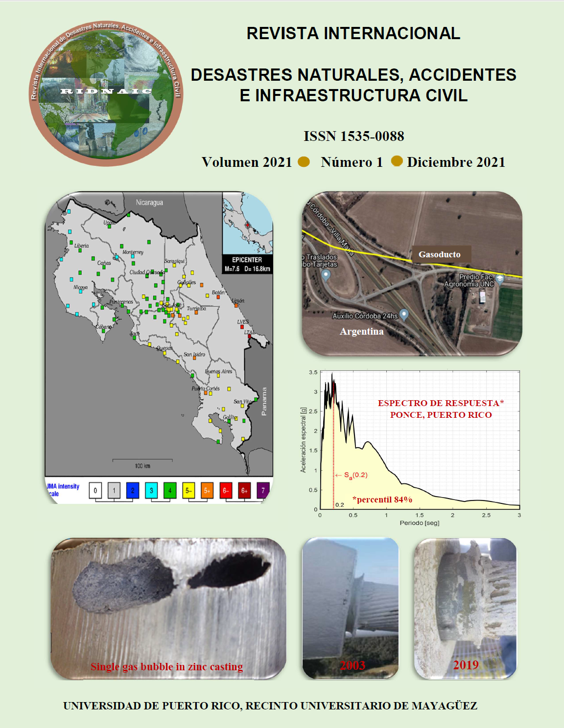Select the yellow JMA intensity 5- swatch

(x=188, y=490)
